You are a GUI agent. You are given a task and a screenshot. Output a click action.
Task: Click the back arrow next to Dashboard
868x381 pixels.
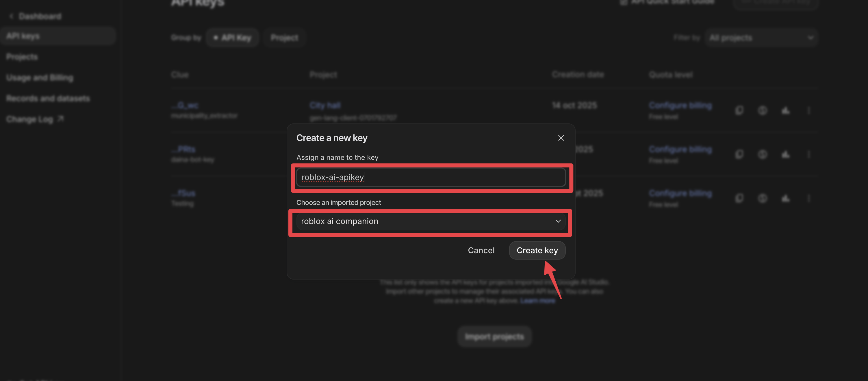[x=11, y=16]
